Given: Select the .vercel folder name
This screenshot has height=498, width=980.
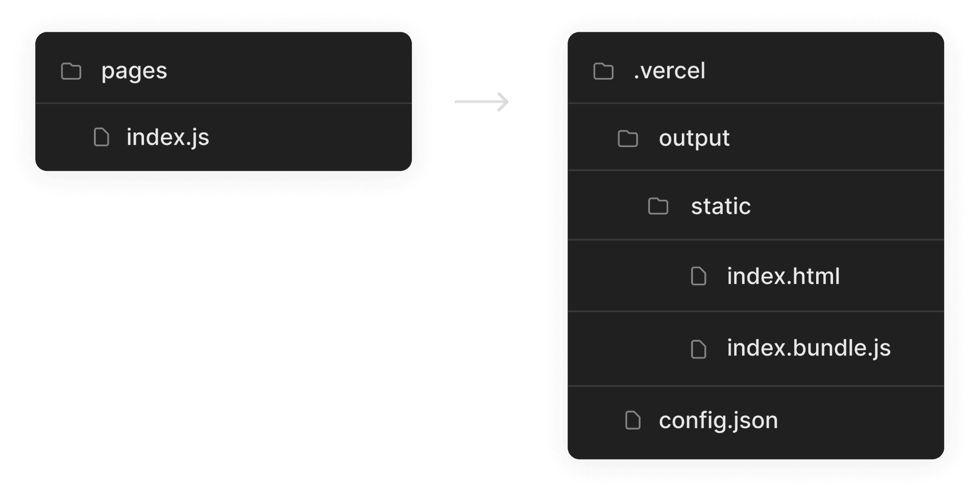Looking at the screenshot, I should click(x=670, y=70).
